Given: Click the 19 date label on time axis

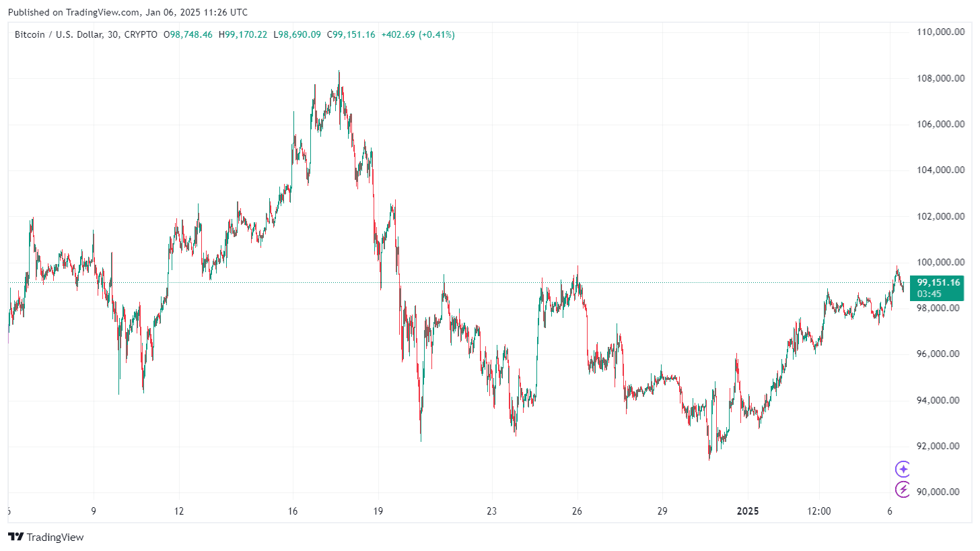Looking at the screenshot, I should [378, 511].
